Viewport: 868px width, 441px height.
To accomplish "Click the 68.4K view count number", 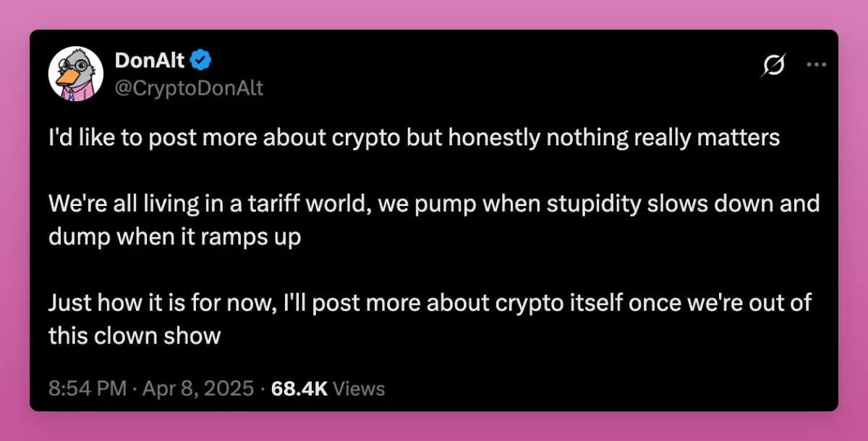I will coord(299,389).
